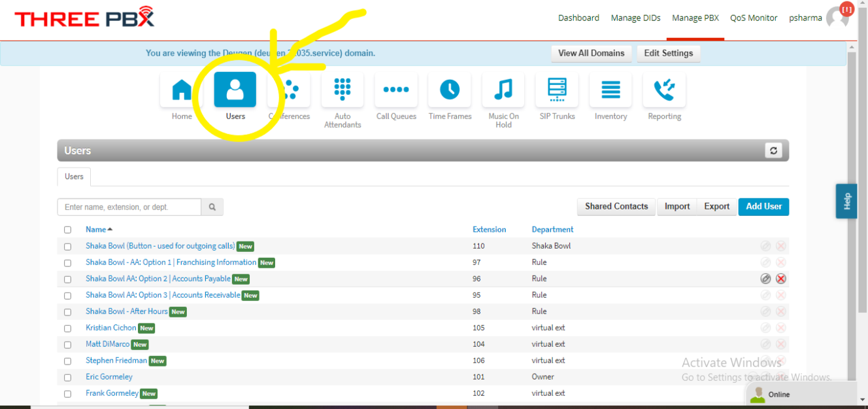Click delete icon for extension 110 row
The image size is (868, 409).
point(781,246)
